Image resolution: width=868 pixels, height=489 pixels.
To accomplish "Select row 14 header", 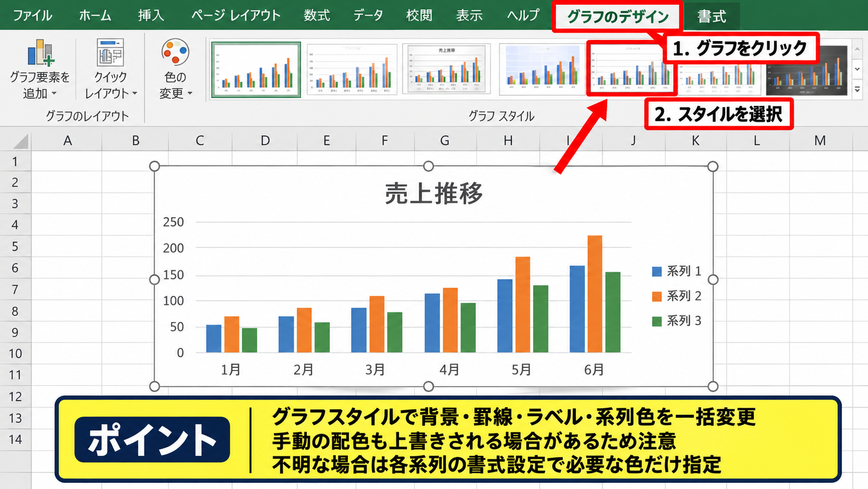I will click(15, 440).
